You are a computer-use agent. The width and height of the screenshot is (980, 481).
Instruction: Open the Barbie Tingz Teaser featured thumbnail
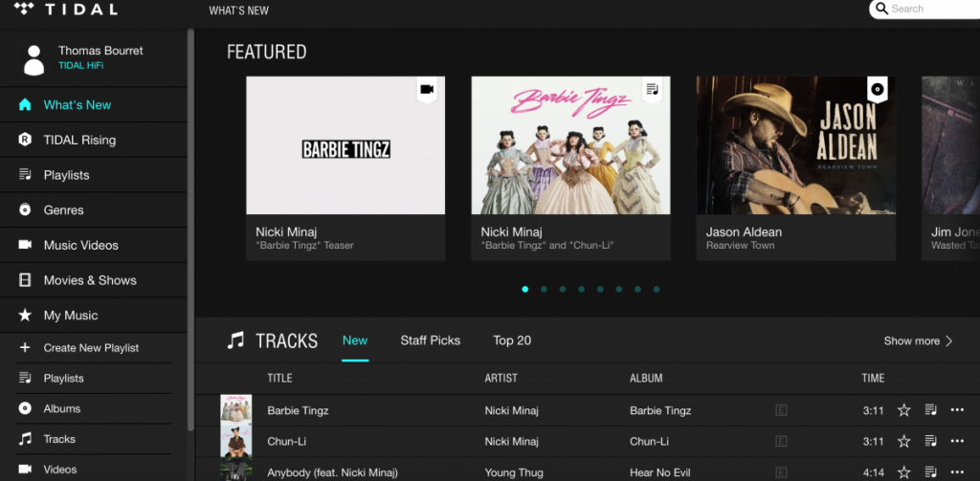point(345,145)
